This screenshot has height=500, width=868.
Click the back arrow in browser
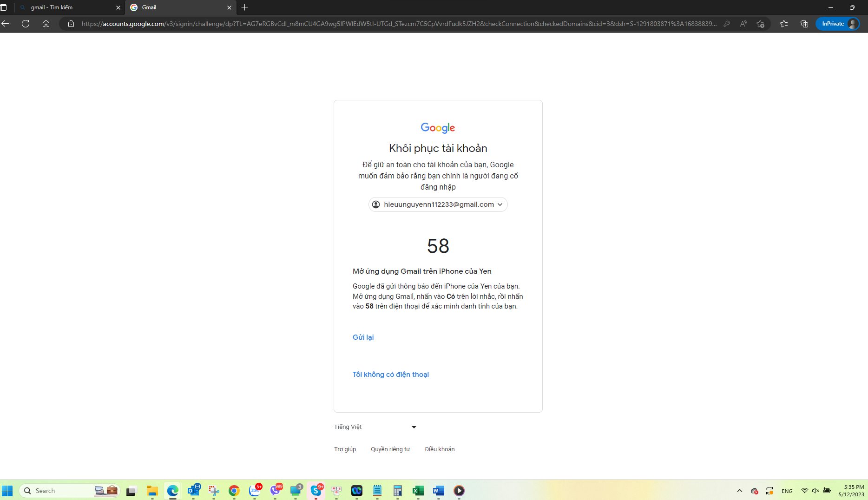tap(6, 24)
